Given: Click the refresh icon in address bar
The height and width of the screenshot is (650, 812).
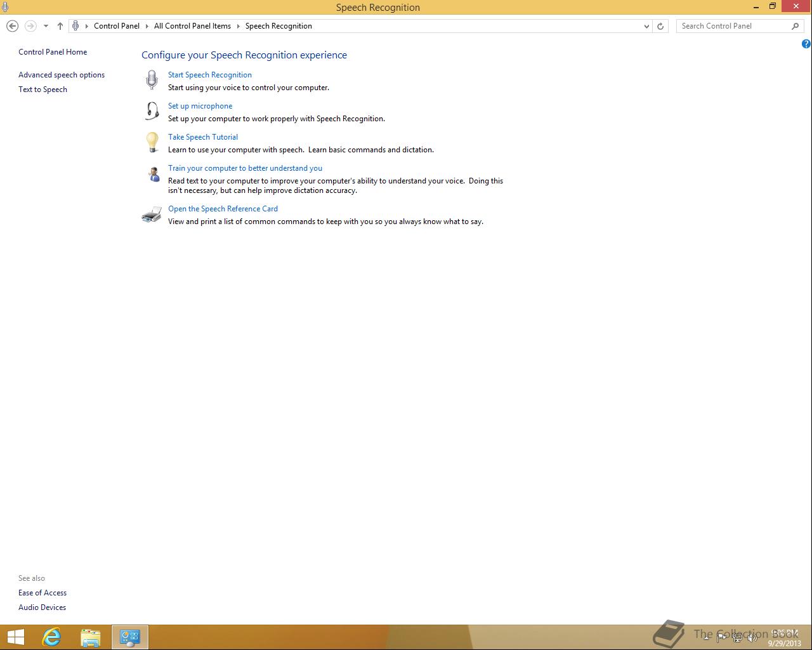Looking at the screenshot, I should tap(660, 26).
